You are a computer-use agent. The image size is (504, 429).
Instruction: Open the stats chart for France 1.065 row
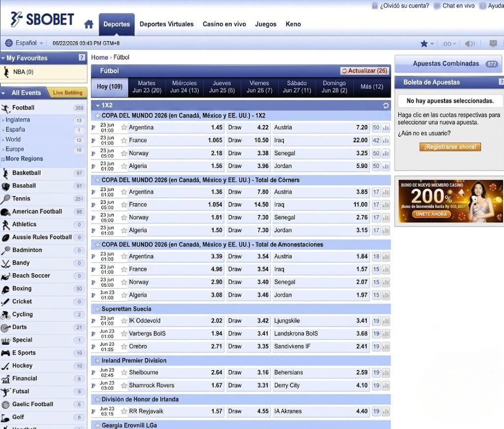[x=386, y=140]
